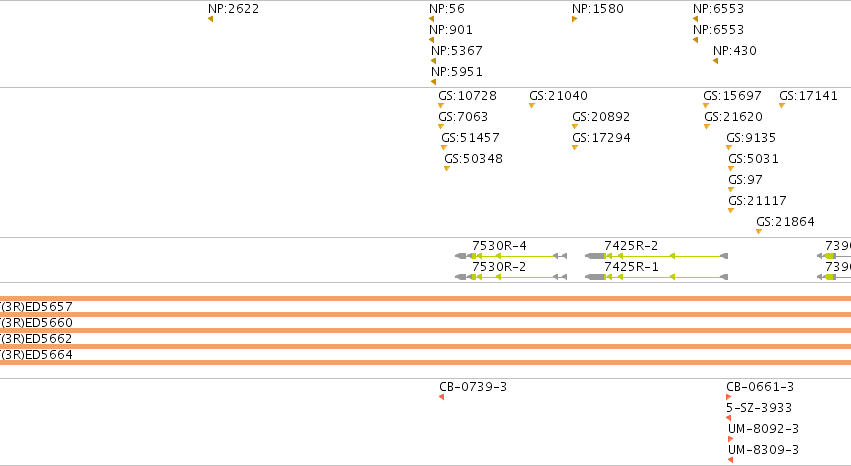This screenshot has width=851, height=466.
Task: Select the marker beneath GS:17141
Action: click(782, 106)
